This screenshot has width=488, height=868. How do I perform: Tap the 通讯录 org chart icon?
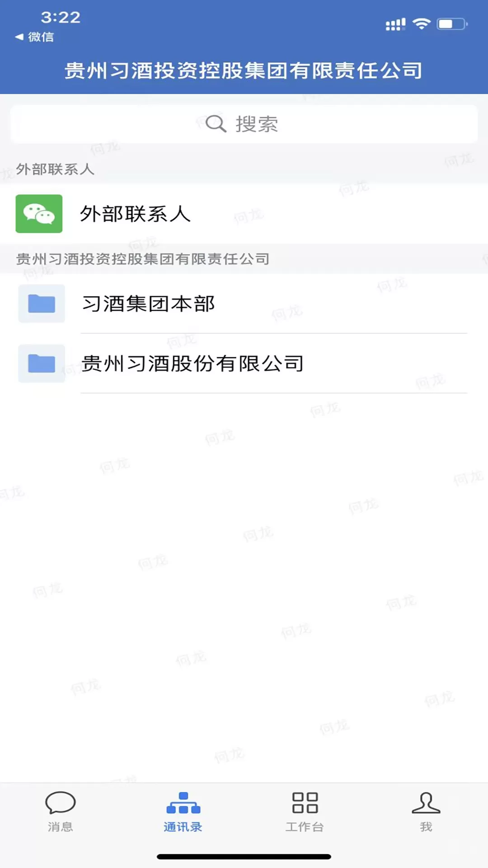pos(183,802)
